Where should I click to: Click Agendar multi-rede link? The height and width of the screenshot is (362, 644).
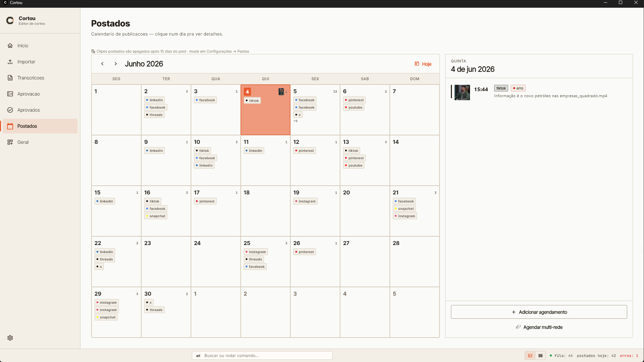coord(539,327)
